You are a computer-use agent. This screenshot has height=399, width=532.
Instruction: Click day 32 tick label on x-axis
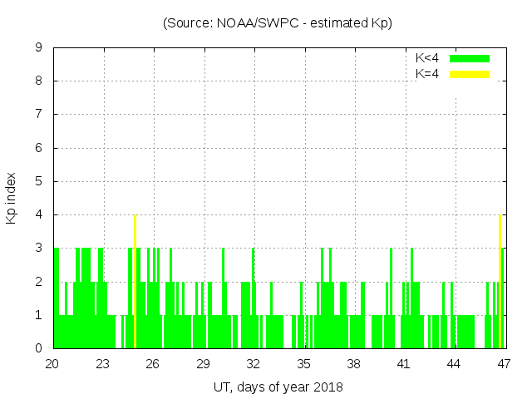pyautogui.click(x=254, y=364)
